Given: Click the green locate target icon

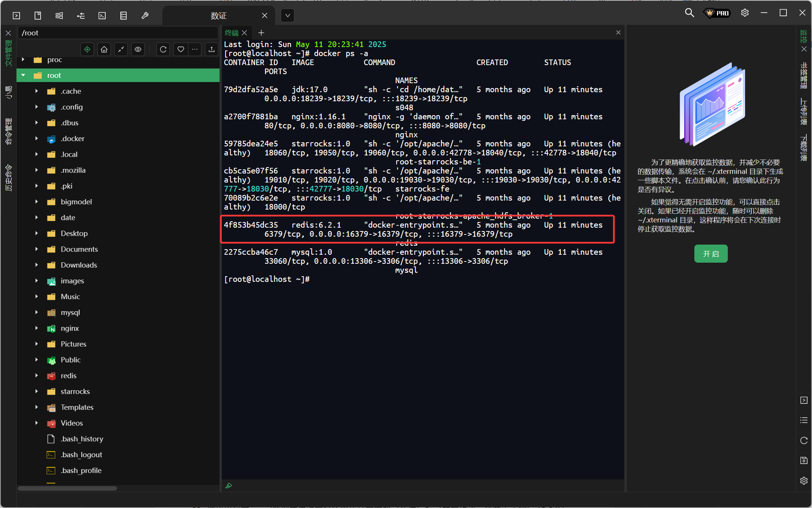Looking at the screenshot, I should 87,49.
